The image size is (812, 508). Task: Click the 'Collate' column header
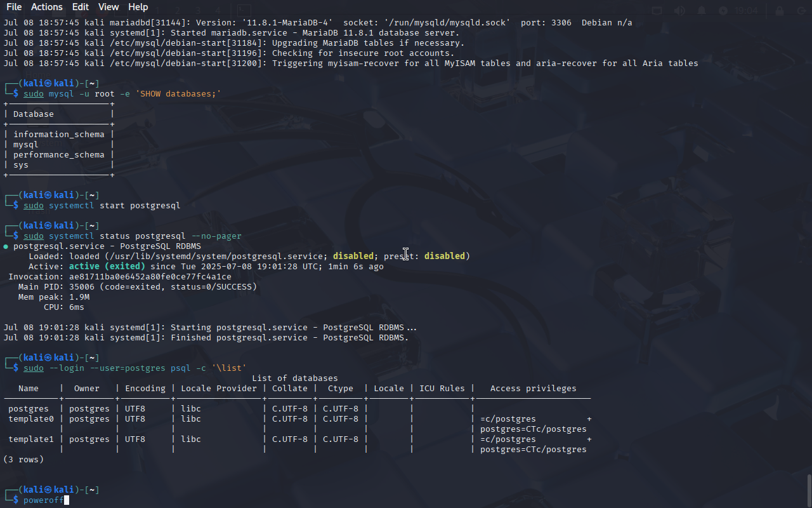[x=290, y=389]
